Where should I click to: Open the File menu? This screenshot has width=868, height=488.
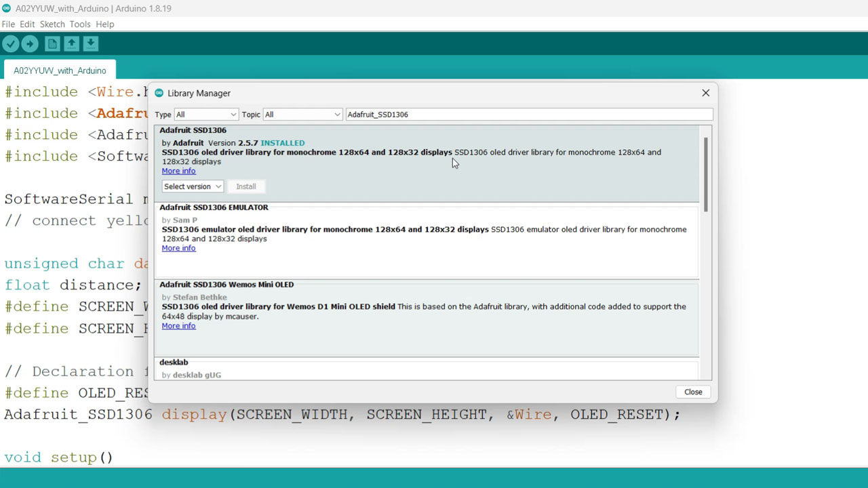8,24
